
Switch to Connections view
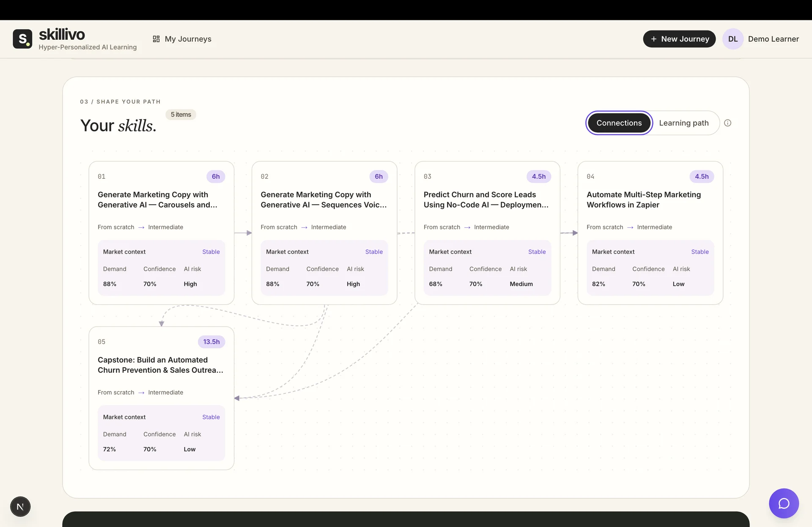[619, 123]
